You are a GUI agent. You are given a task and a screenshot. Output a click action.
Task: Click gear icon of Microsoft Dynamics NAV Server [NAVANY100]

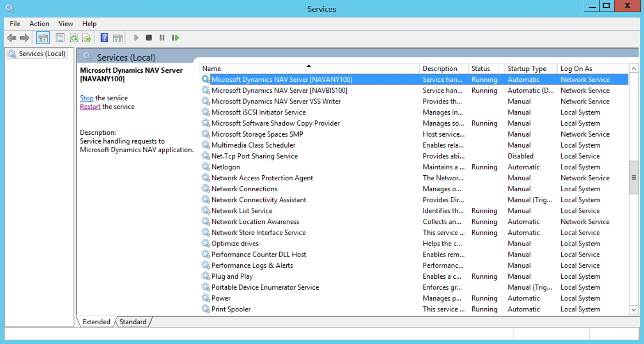(x=205, y=79)
